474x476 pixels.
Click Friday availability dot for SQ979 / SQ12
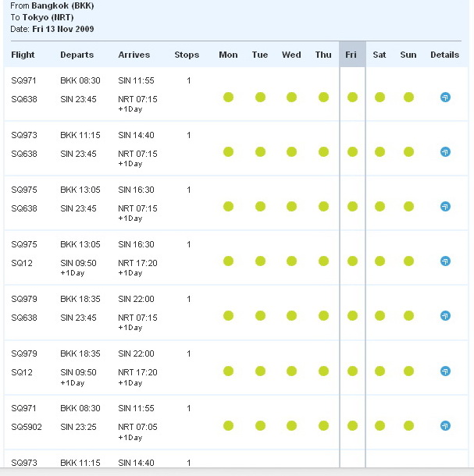tap(352, 371)
